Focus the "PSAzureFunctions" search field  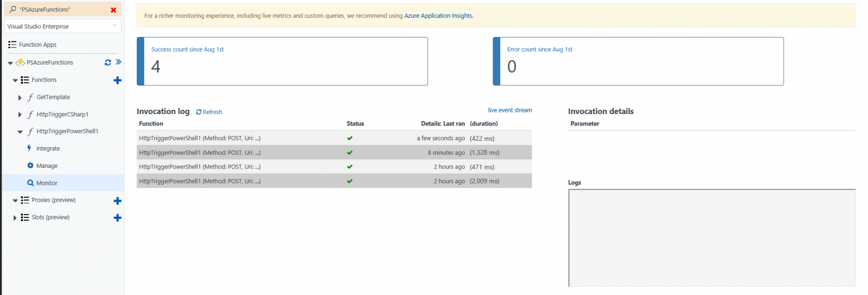[x=62, y=9]
